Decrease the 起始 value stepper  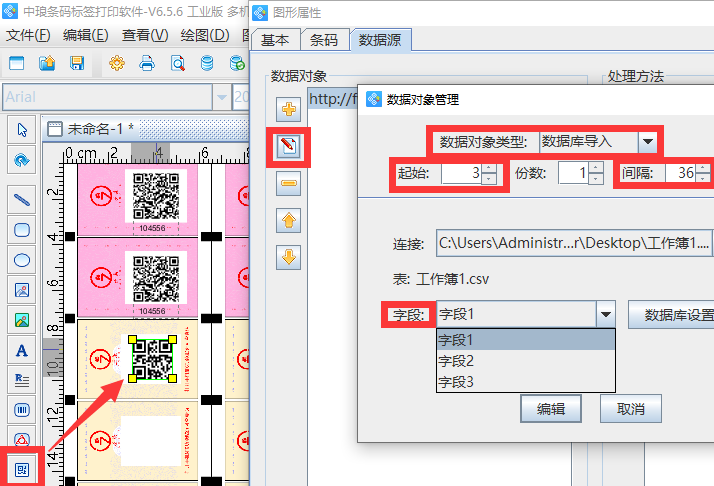(489, 179)
